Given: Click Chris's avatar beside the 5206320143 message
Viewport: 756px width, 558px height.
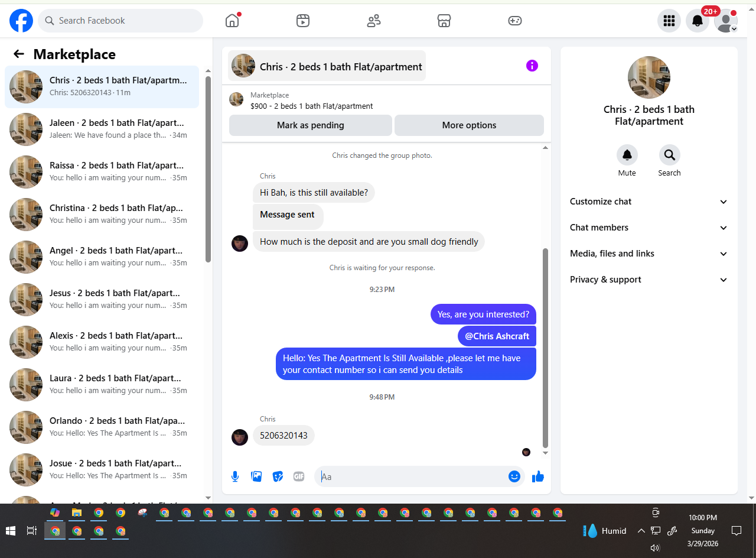Looking at the screenshot, I should tap(240, 437).
